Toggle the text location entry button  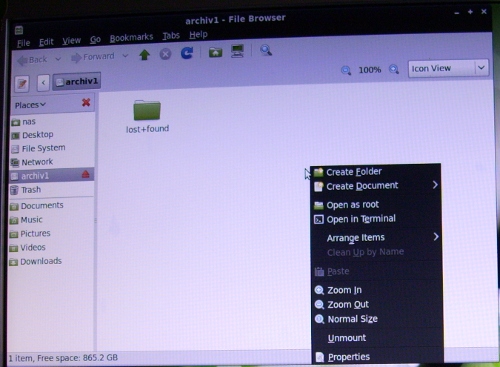pos(22,83)
